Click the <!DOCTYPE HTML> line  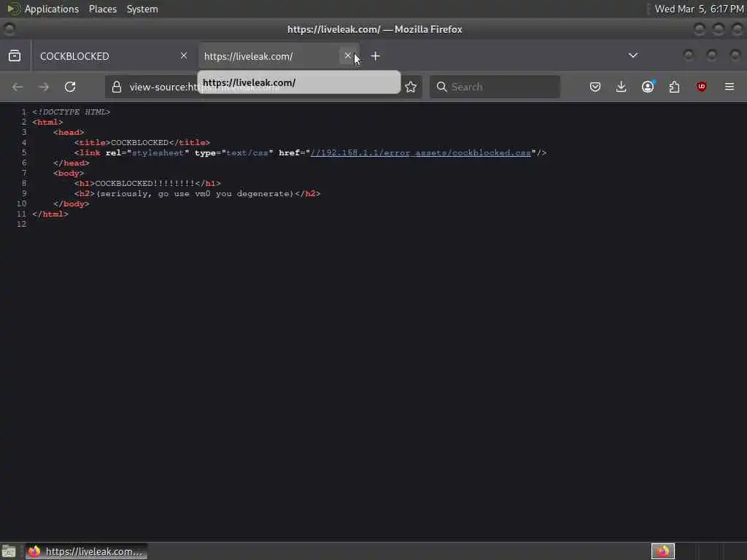click(71, 112)
